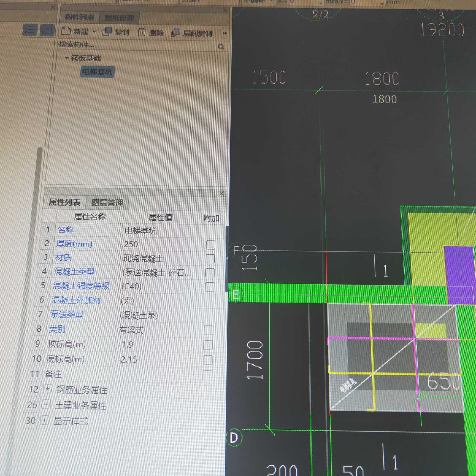Viewport: 476px width, 476px height.
Task: Toggle the 类别 附加 checkbox
Action: pyautogui.click(x=209, y=330)
